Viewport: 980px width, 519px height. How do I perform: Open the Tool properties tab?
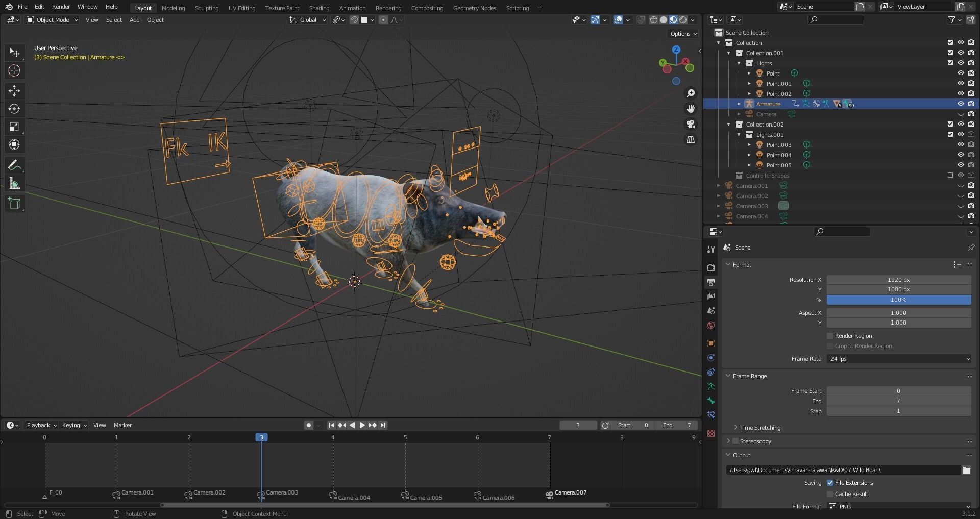click(x=711, y=249)
